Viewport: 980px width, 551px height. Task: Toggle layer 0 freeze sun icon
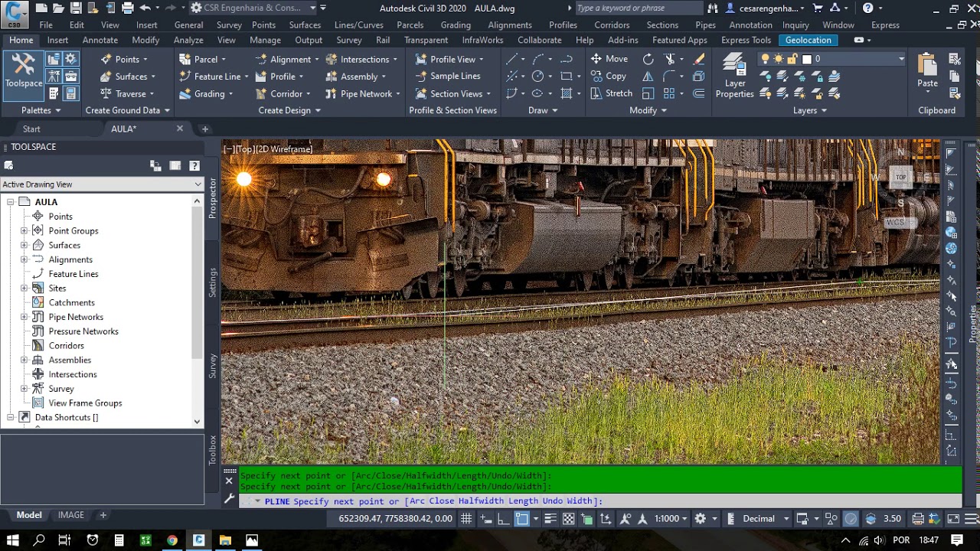click(779, 59)
